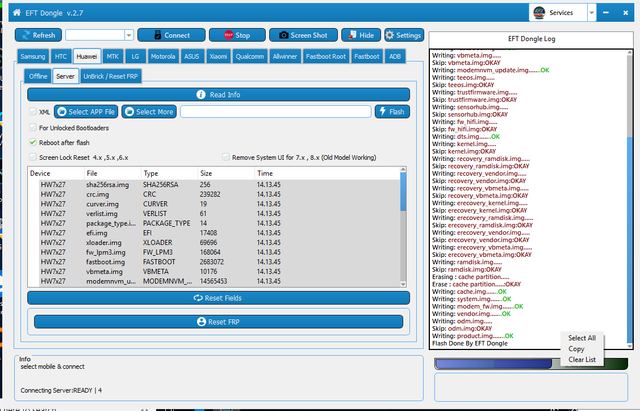Click the flash progress bar
The height and width of the screenshot is (411, 640).
(531, 364)
